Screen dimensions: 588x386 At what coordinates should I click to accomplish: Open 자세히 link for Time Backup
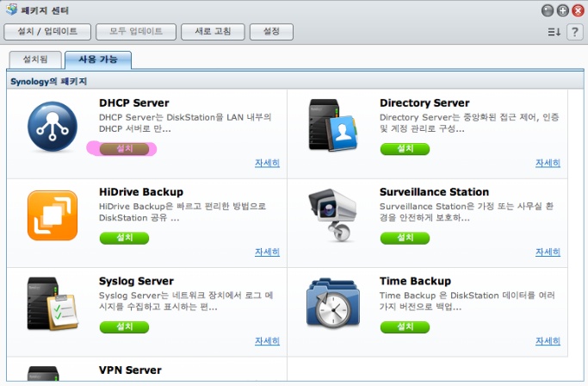[548, 341]
